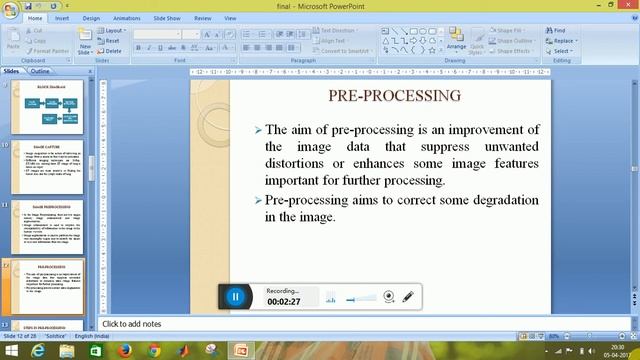Image resolution: width=640 pixels, height=360 pixels.
Task: Click Find in Editing group
Action: click(556, 31)
